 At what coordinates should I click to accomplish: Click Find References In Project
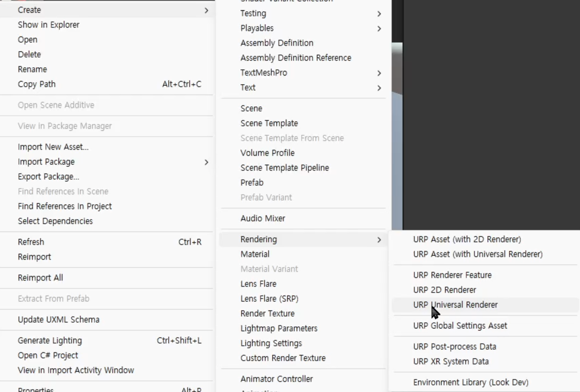107,206
